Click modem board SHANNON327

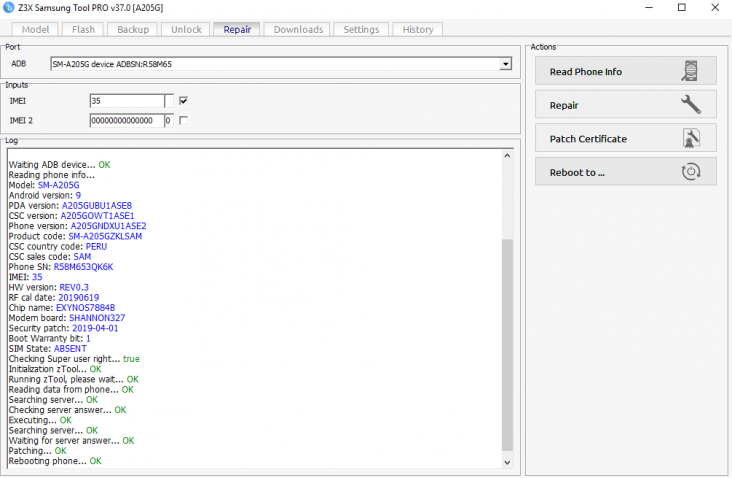97,318
